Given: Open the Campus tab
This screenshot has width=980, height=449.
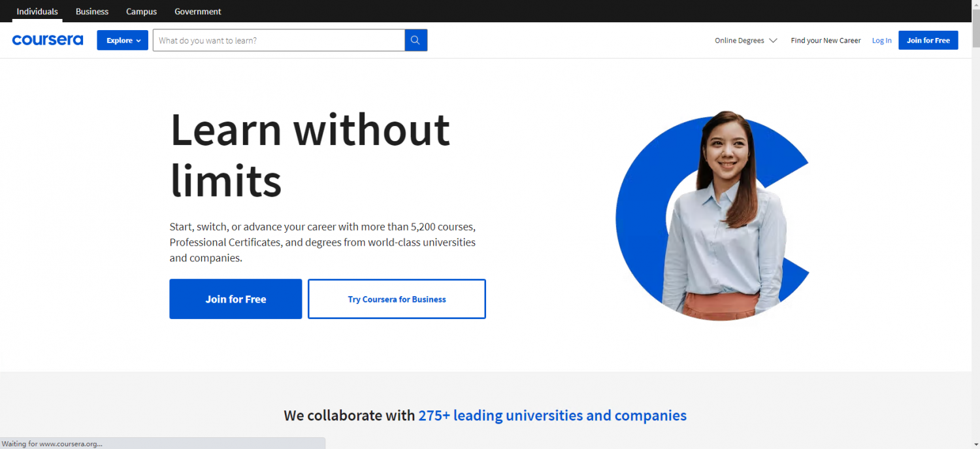Looking at the screenshot, I should (142, 11).
